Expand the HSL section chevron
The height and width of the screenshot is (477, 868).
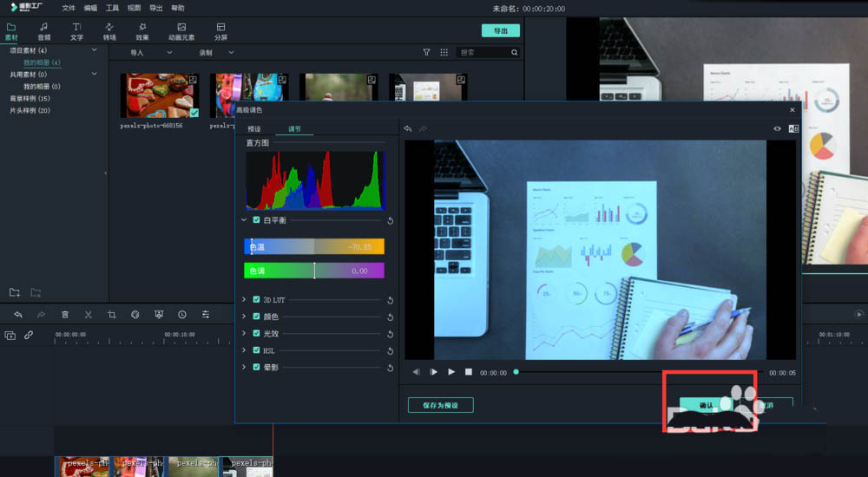pyautogui.click(x=244, y=350)
